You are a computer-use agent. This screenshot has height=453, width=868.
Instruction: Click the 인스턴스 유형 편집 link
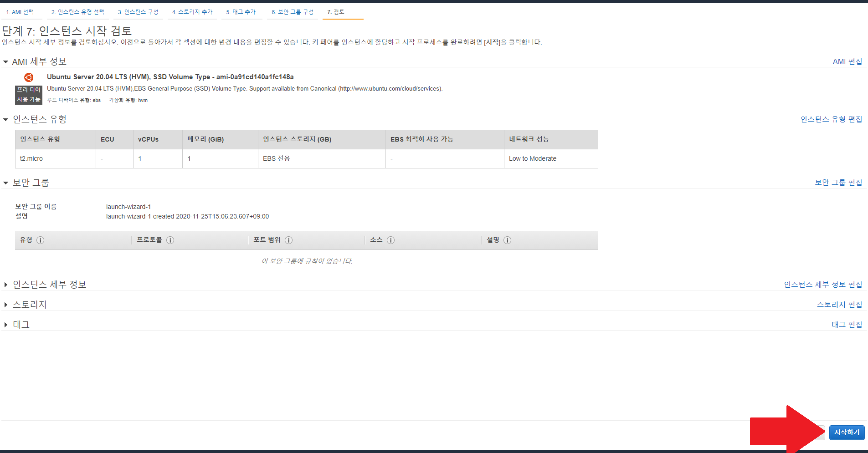tap(832, 119)
